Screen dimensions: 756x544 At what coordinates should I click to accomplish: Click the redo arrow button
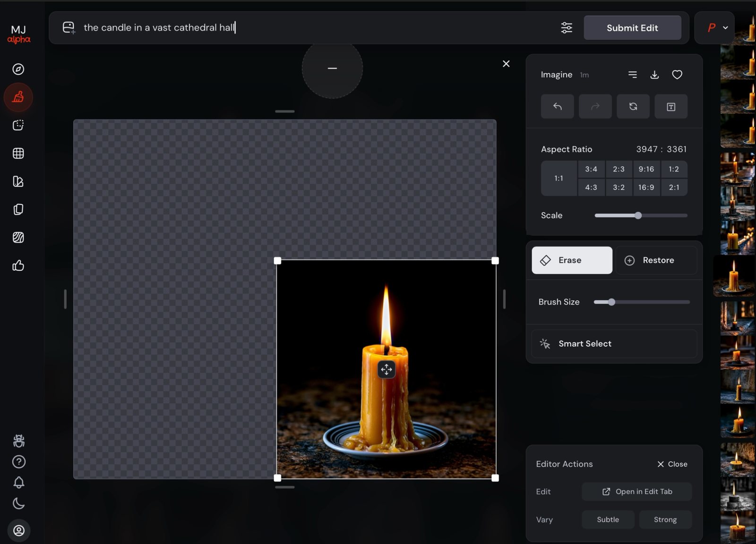[x=595, y=106]
